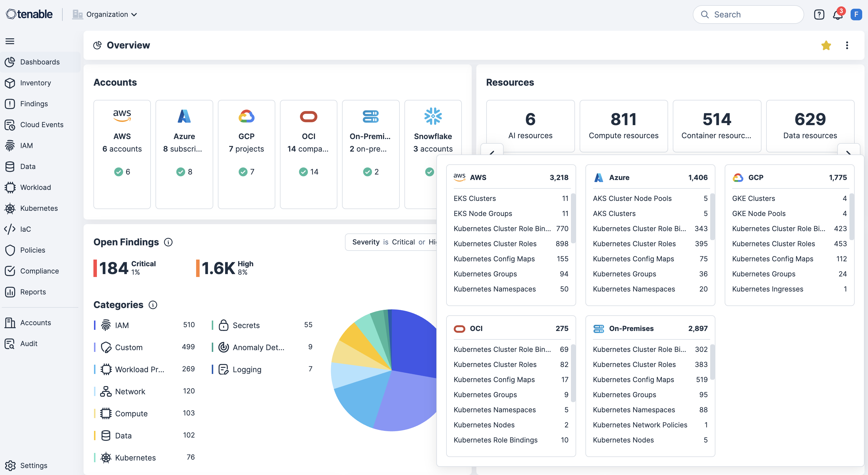Open Cloud Events from the sidebar
Viewport: 868px width, 475px height.
(41, 124)
